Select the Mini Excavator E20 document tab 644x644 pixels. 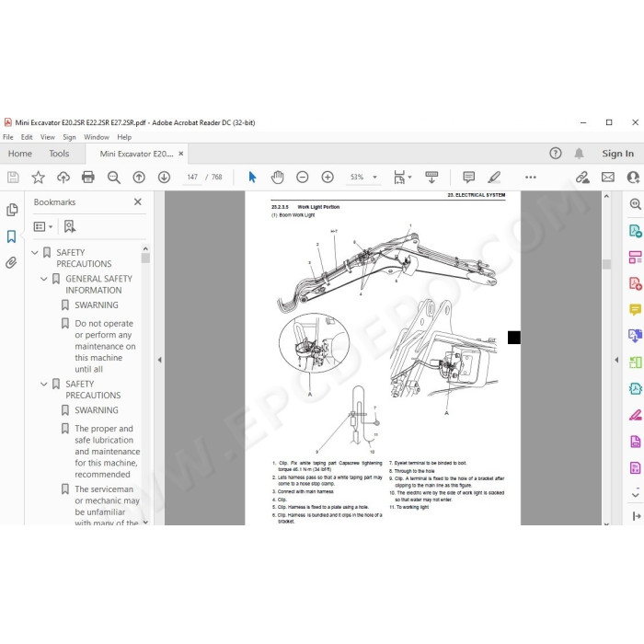click(136, 154)
